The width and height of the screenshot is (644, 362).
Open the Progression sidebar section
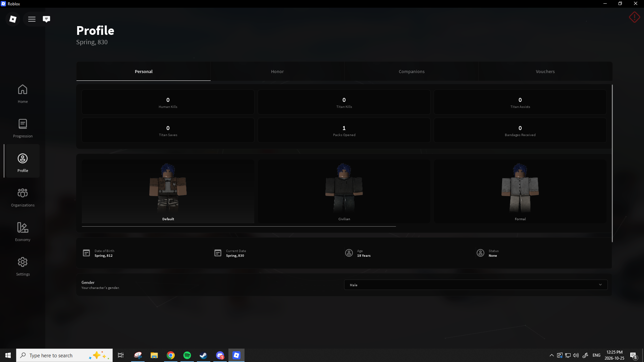pos(22,129)
